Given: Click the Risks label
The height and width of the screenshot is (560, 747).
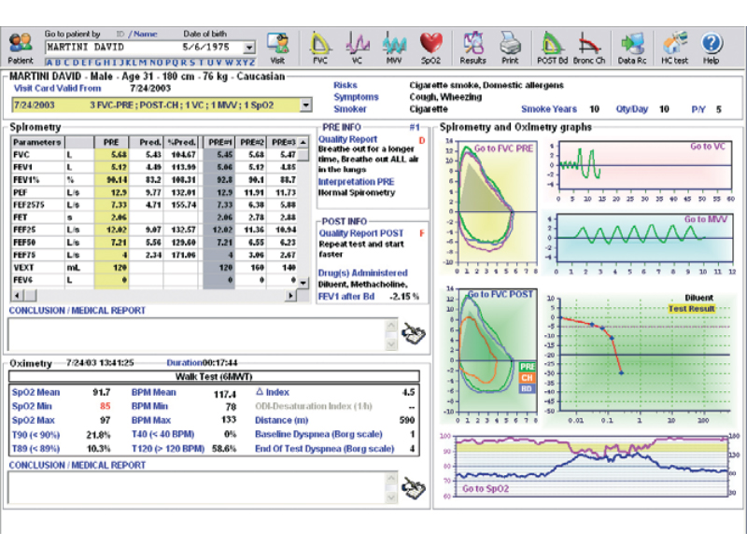Looking at the screenshot, I should (x=345, y=85).
